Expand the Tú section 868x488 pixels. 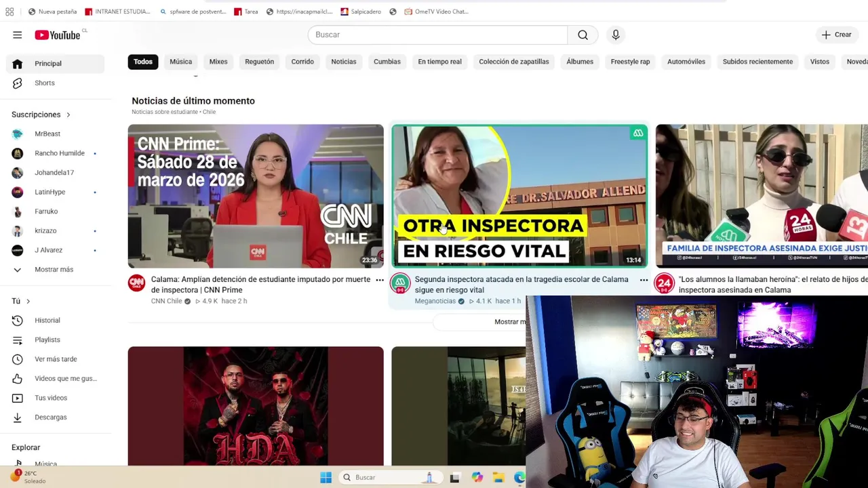[x=20, y=301]
